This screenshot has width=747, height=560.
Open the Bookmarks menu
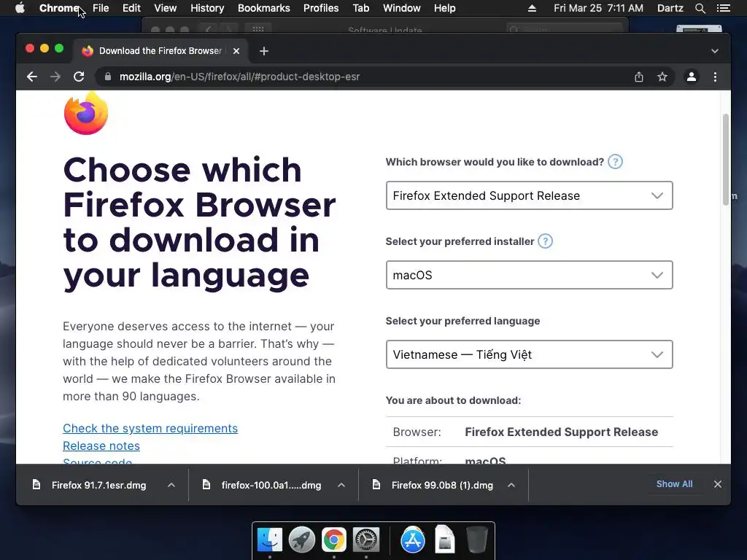click(x=264, y=8)
